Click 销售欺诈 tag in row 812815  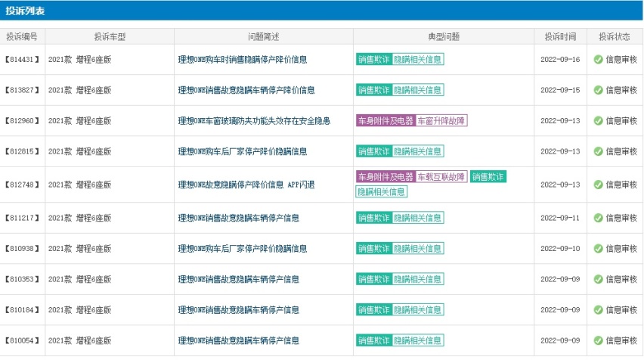pos(373,152)
